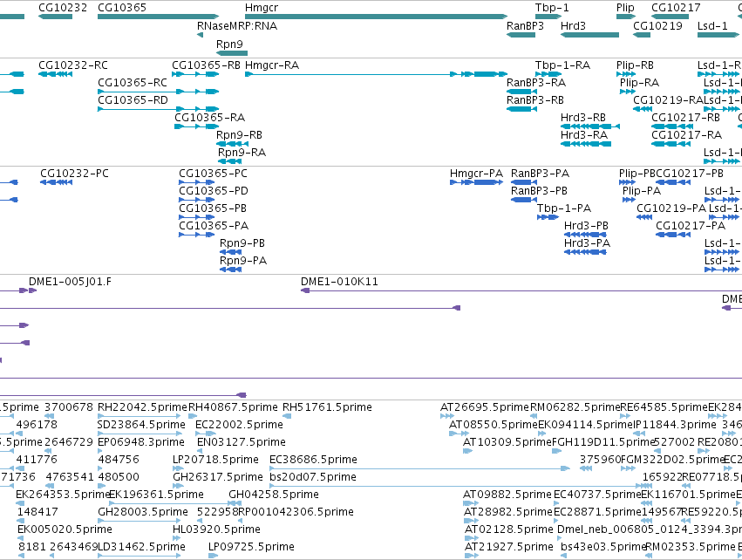Click the CG10232 gene label
Viewport: 742px width, 560px height.
(x=63, y=8)
